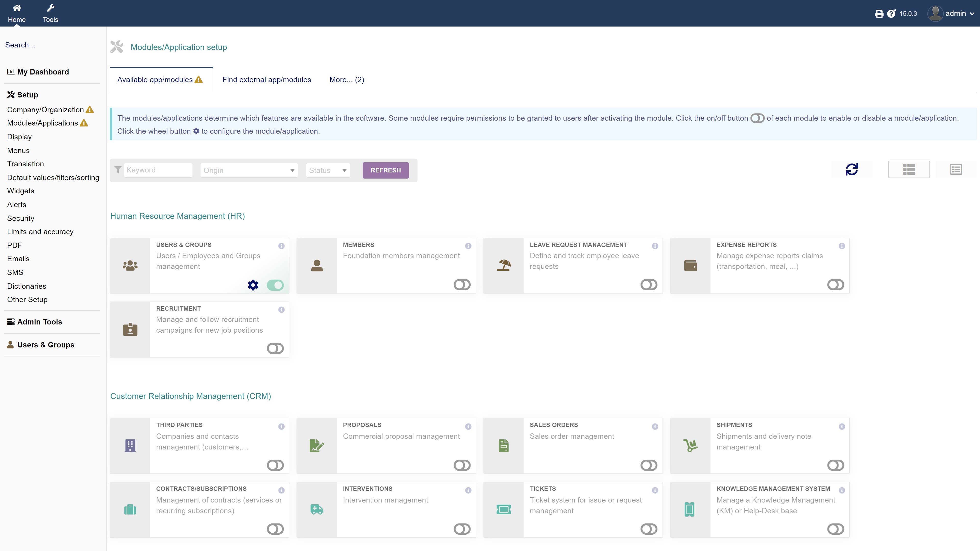Click the admin user avatar

(x=935, y=14)
